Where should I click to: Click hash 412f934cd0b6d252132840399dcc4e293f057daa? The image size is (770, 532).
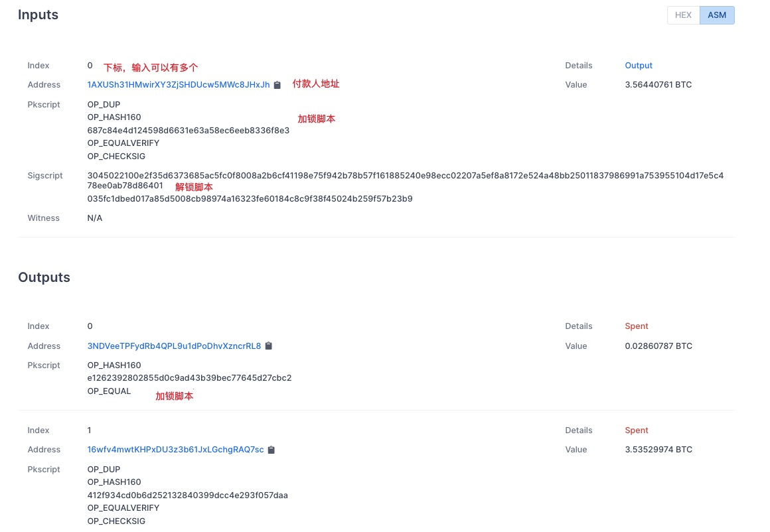pos(187,496)
